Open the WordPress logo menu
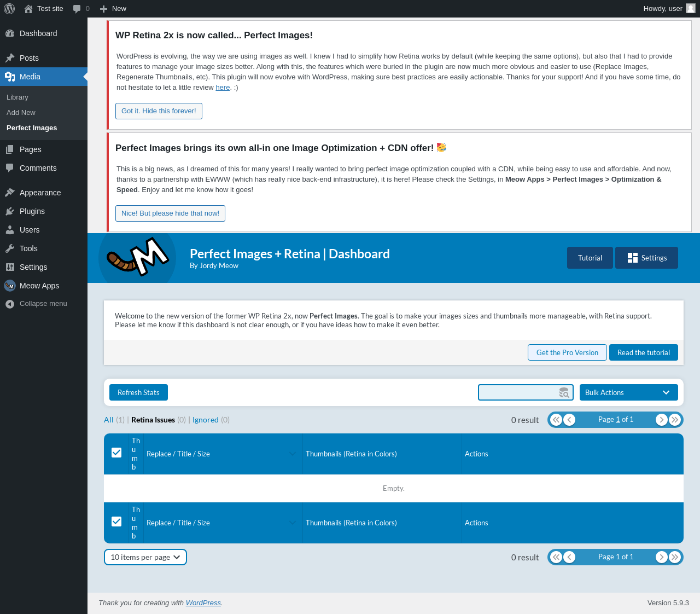Screen dimensions: 700x614 9,9
